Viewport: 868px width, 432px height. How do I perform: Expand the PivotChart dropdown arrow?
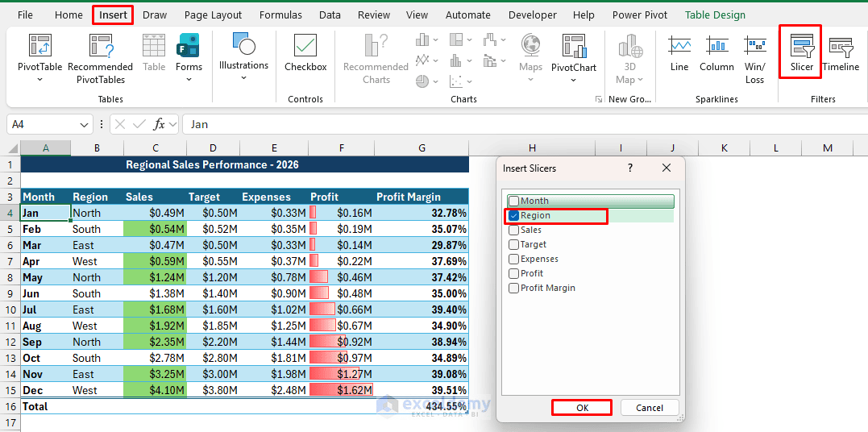(574, 80)
